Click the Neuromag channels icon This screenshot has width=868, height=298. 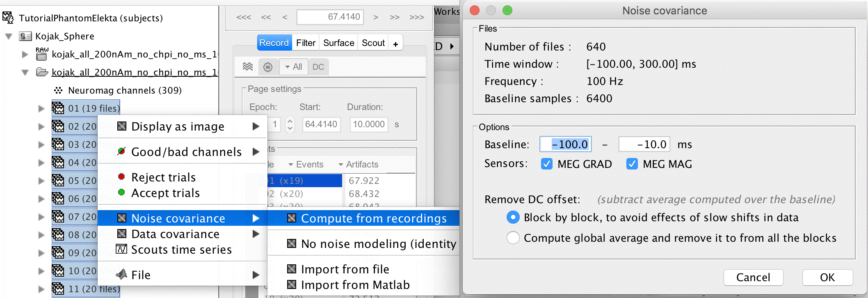(58, 90)
